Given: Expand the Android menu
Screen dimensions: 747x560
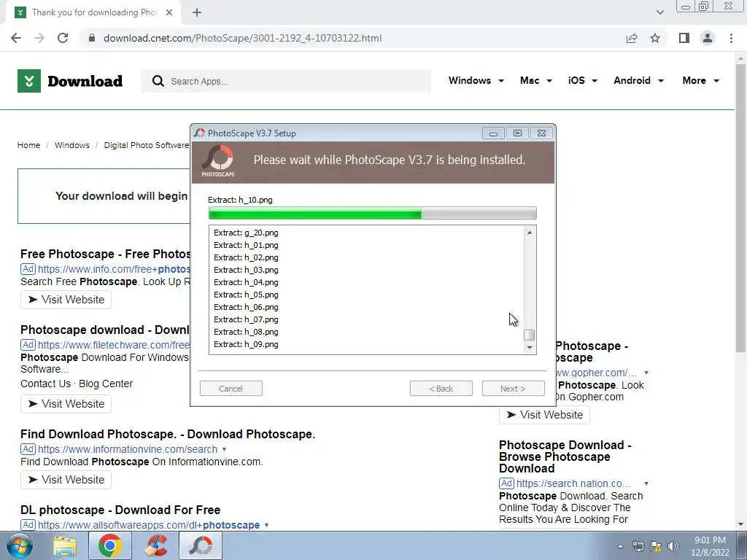Looking at the screenshot, I should pos(638,80).
